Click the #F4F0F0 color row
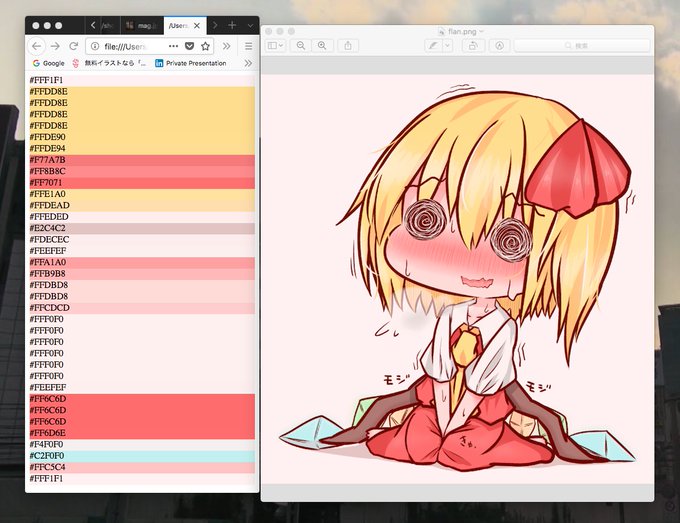Image resolution: width=680 pixels, height=523 pixels. coord(142,445)
